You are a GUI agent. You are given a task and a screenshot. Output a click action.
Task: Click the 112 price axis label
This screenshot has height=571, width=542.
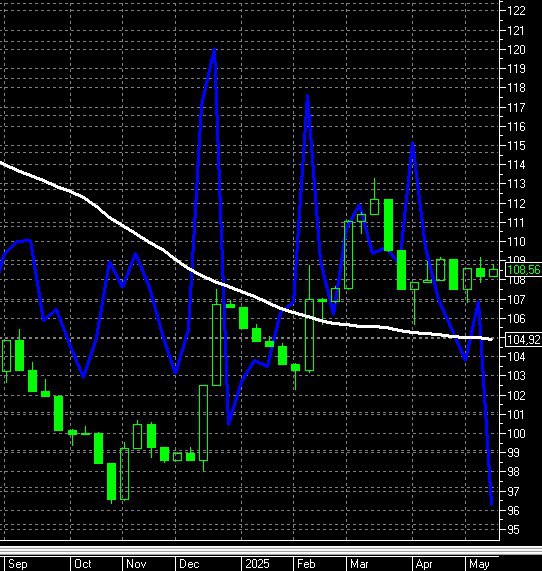coord(516,203)
